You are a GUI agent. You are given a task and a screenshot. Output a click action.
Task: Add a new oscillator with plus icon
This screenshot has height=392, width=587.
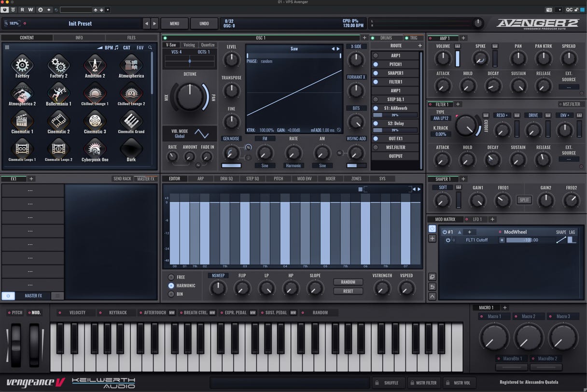point(364,38)
